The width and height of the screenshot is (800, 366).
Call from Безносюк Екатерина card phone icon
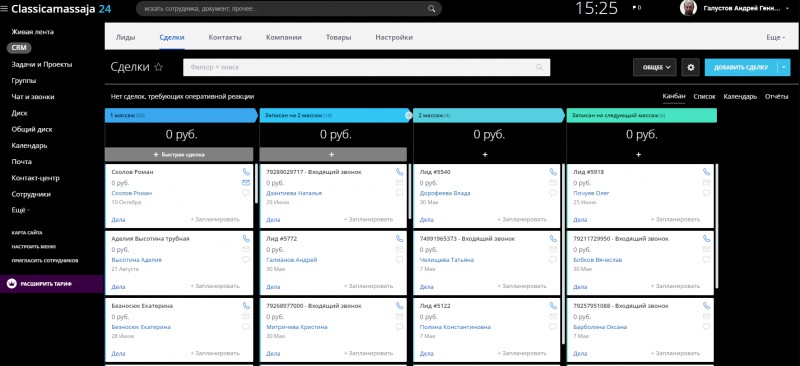point(246,306)
